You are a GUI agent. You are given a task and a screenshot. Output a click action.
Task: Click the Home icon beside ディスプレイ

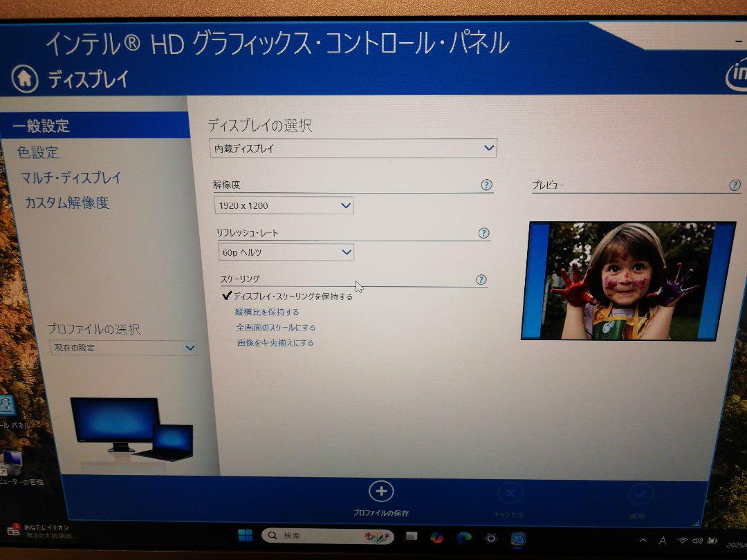click(x=25, y=79)
